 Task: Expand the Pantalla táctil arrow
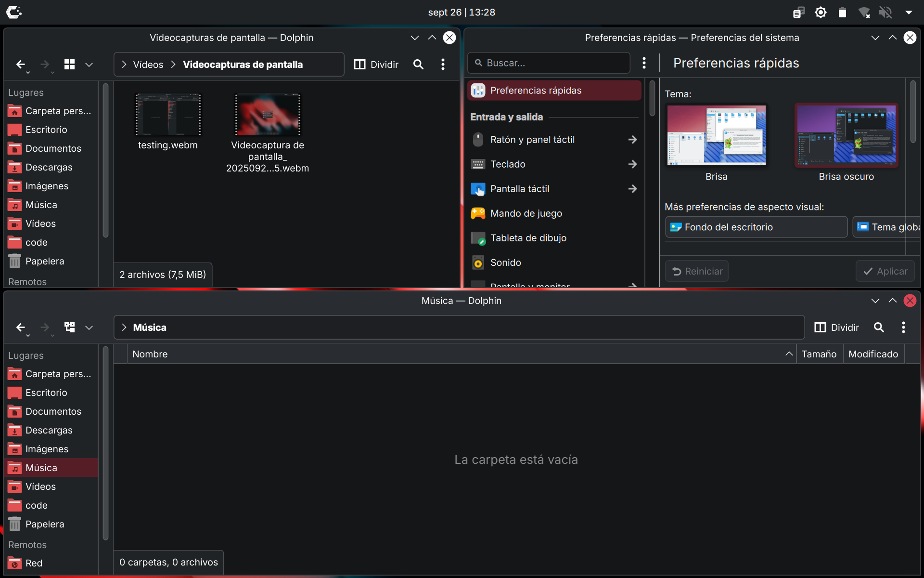coord(632,189)
